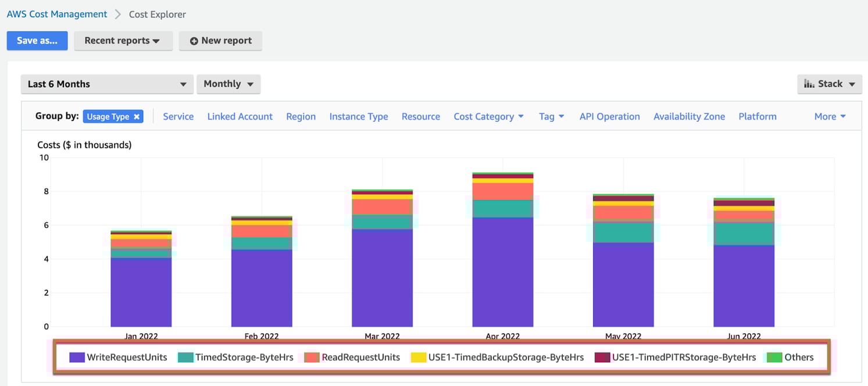This screenshot has height=386, width=868.
Task: Click the Save as... button
Action: click(x=37, y=41)
